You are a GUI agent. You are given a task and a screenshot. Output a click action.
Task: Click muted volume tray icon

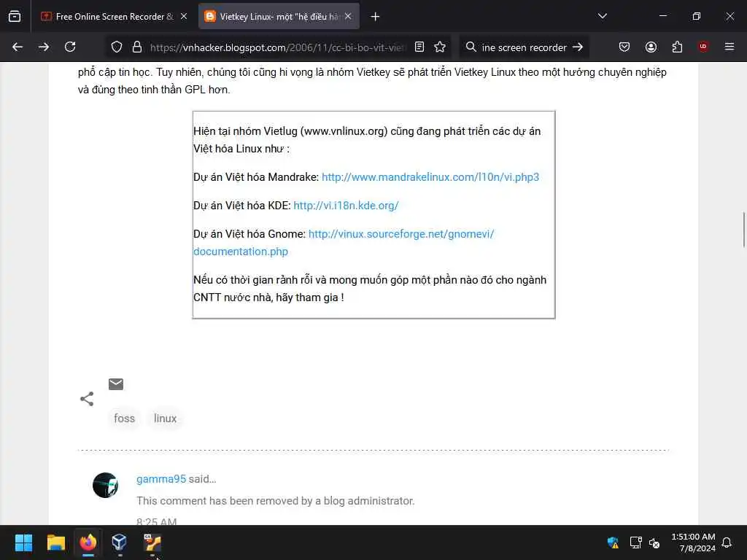[654, 542]
